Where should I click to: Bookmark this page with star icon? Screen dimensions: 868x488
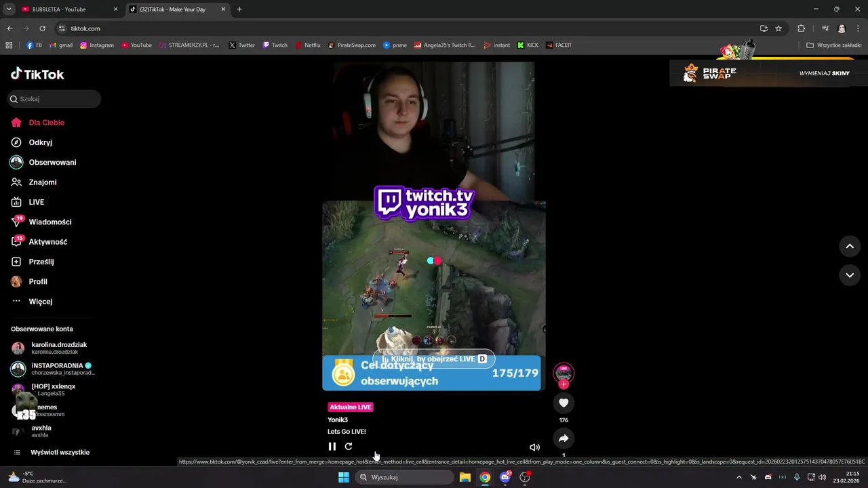coord(778,28)
